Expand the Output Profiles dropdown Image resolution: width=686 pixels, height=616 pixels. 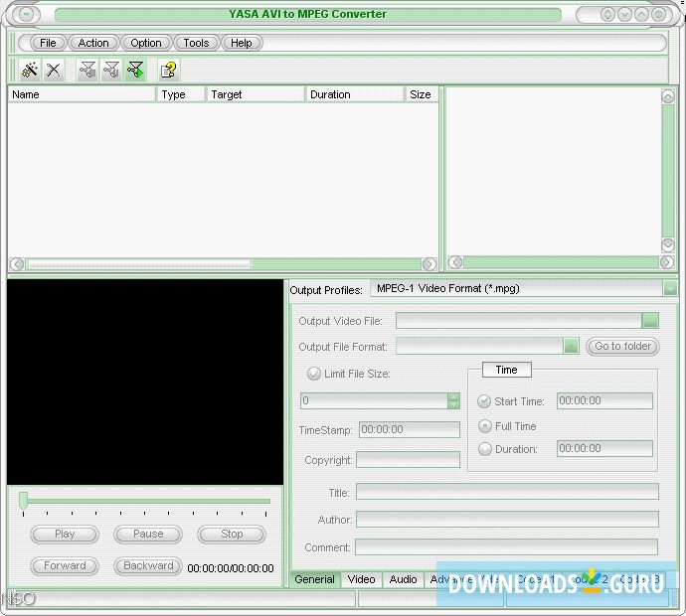pos(670,288)
